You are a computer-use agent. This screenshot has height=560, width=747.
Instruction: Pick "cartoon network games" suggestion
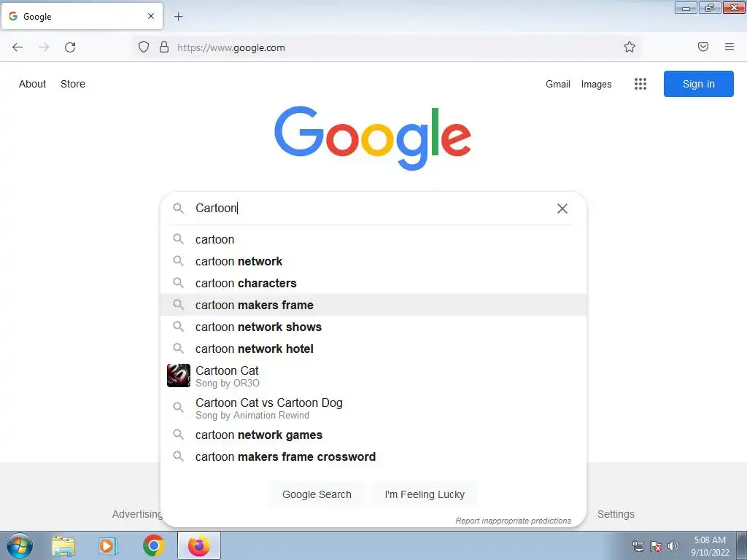click(x=373, y=435)
